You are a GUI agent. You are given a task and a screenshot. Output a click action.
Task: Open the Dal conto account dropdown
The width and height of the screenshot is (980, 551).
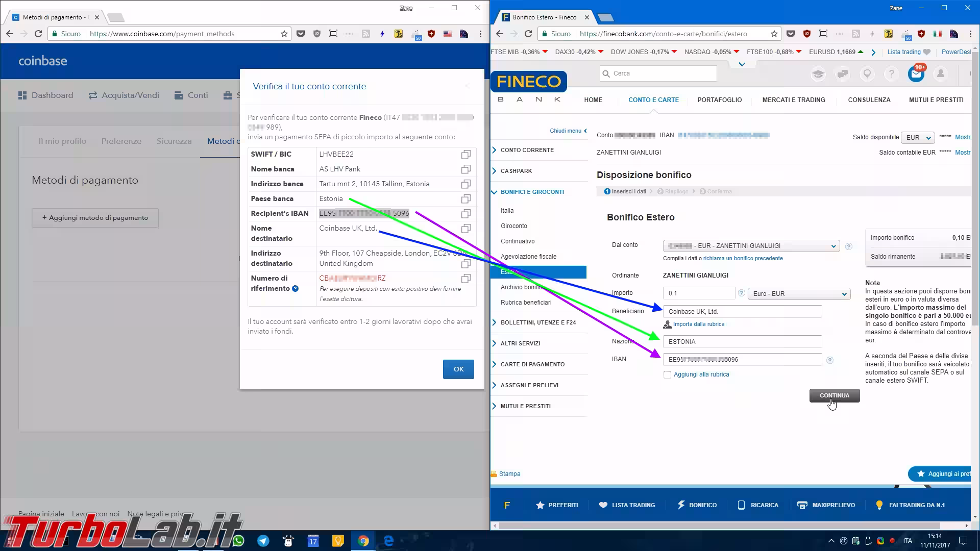point(751,246)
